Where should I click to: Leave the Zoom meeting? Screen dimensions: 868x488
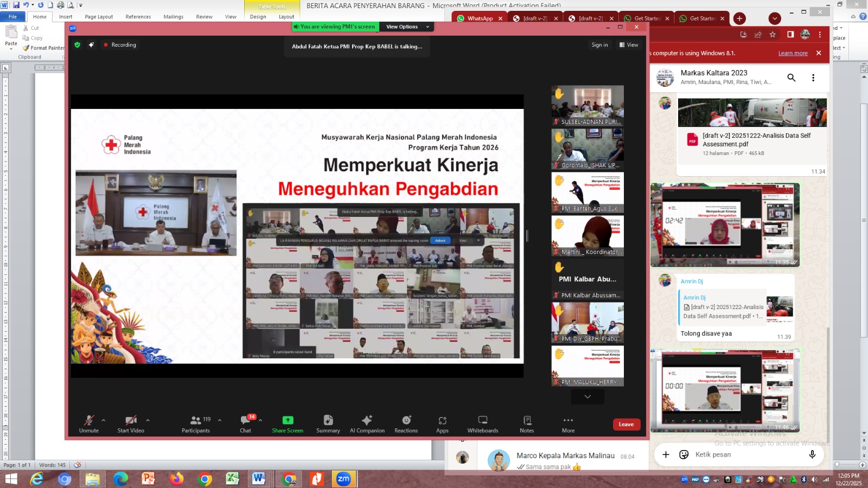tap(626, 425)
